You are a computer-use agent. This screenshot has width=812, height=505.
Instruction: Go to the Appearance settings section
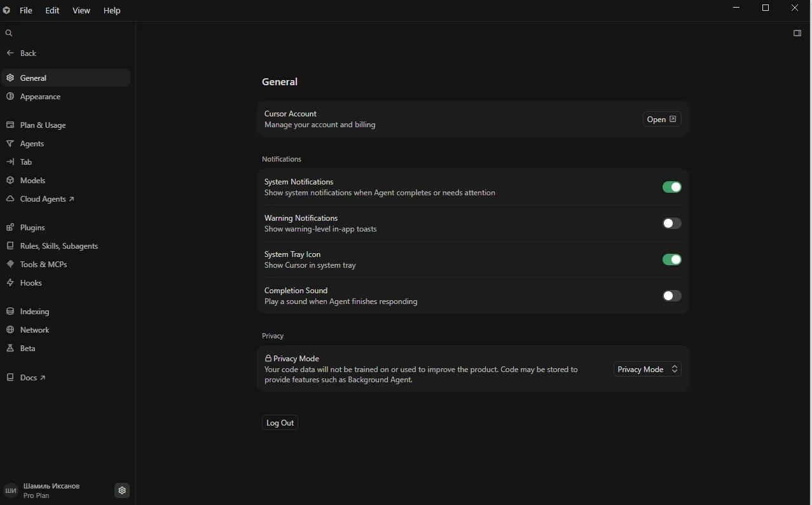pos(40,97)
